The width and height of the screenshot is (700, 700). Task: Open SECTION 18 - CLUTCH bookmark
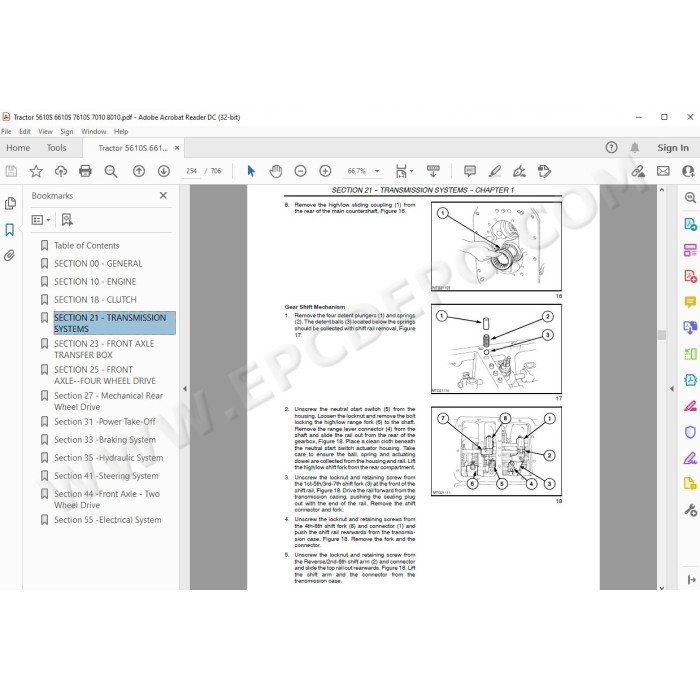pos(95,300)
